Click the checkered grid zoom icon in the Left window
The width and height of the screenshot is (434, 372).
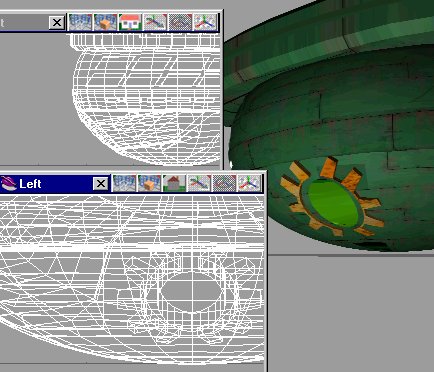coord(224,183)
